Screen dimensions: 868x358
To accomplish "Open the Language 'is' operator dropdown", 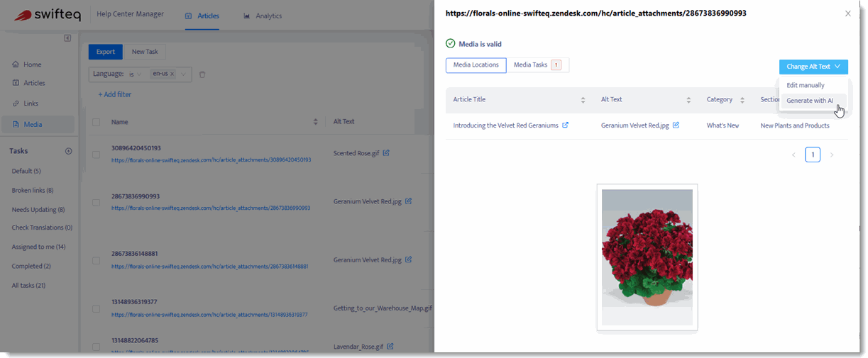I will coord(135,74).
